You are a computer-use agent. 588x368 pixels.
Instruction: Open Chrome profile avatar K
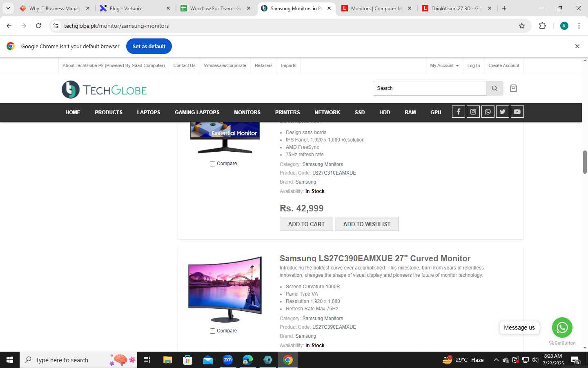[564, 26]
